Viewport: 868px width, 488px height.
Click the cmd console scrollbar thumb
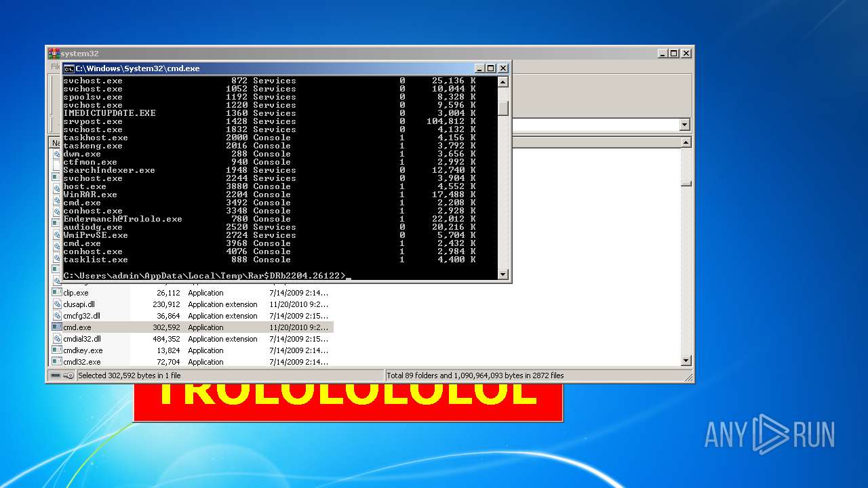click(x=503, y=108)
